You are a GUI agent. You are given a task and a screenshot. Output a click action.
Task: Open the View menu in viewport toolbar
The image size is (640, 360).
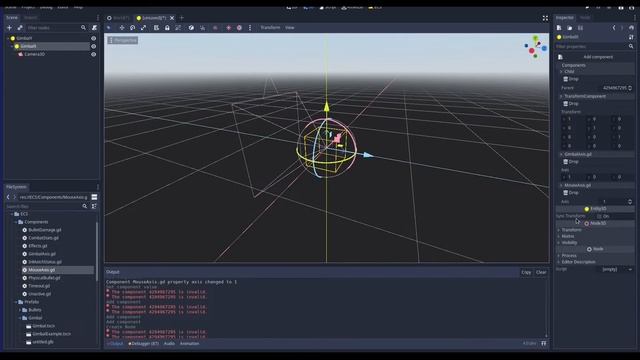tap(290, 28)
